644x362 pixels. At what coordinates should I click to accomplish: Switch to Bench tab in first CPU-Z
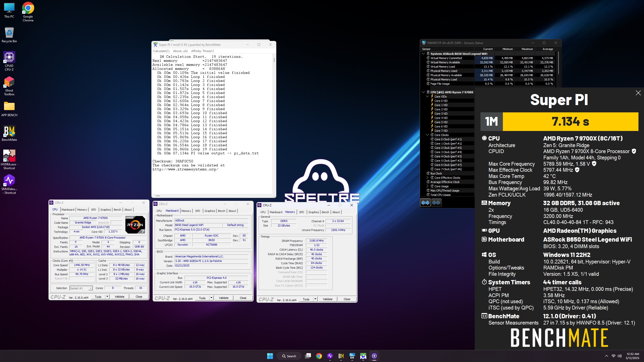pyautogui.click(x=117, y=210)
